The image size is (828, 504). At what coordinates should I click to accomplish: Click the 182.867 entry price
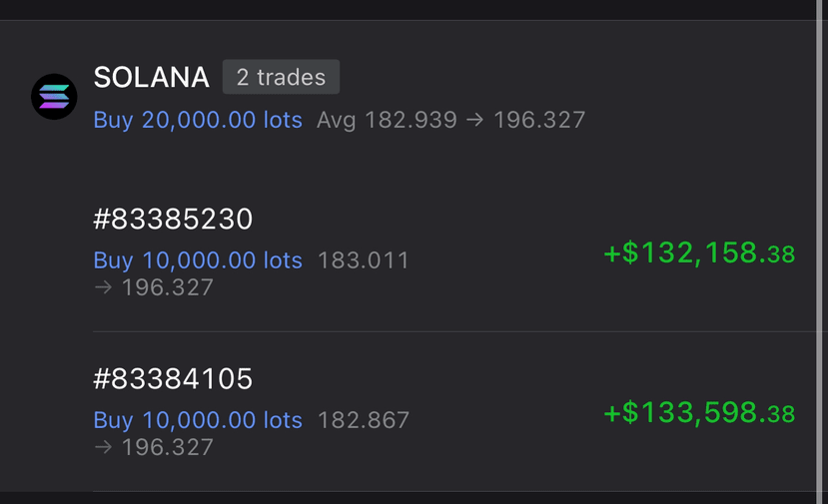coord(364,420)
